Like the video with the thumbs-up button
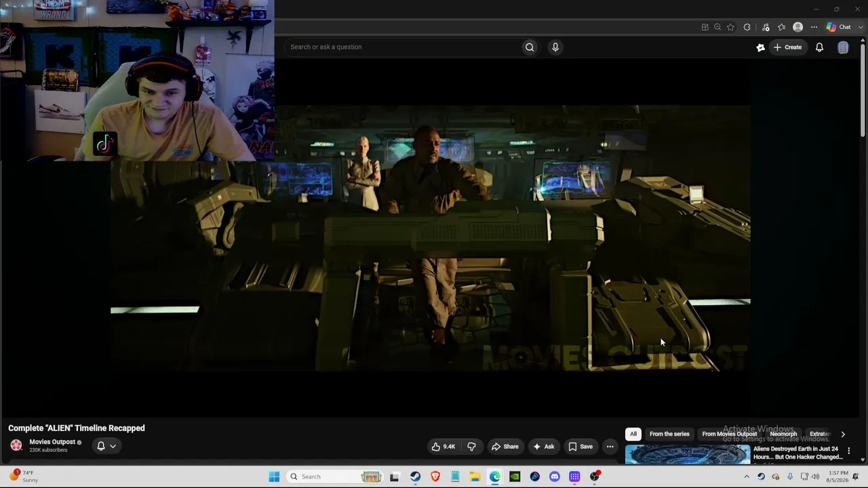The width and height of the screenshot is (868, 488). tap(443, 447)
